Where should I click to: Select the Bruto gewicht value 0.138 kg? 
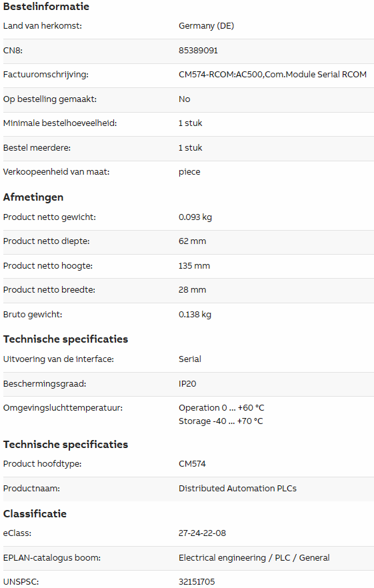point(195,315)
